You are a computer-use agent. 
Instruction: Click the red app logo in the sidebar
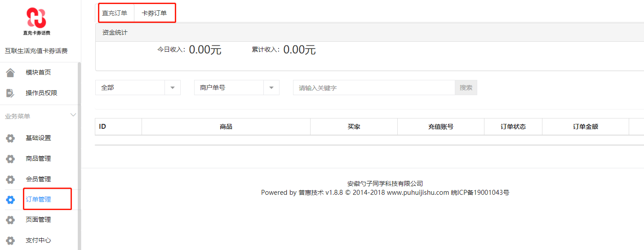(x=36, y=22)
